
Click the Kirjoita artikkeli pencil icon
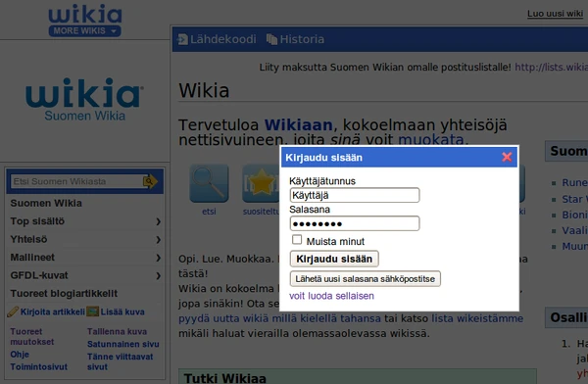click(x=13, y=312)
